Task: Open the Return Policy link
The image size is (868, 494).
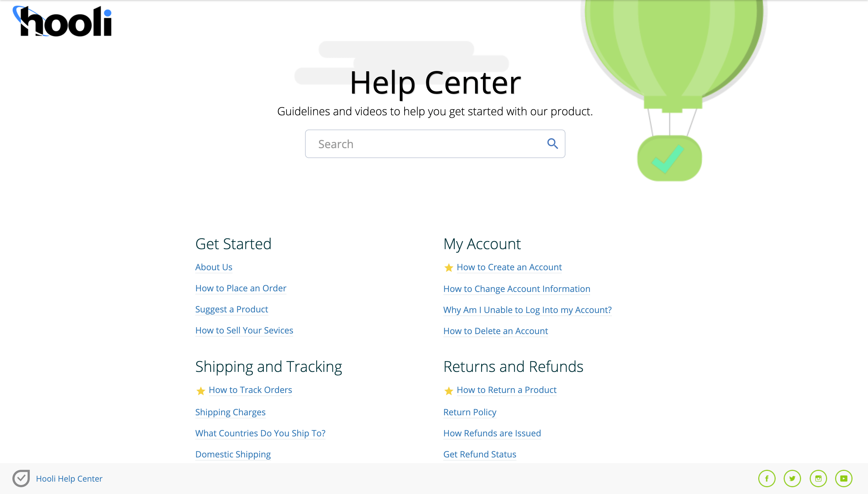Action: (470, 412)
